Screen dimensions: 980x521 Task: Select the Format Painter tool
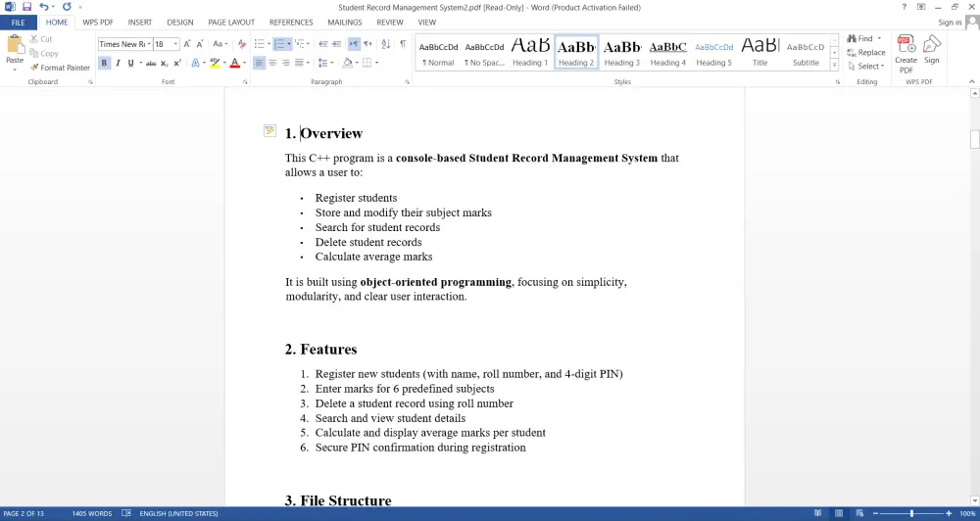coord(60,68)
